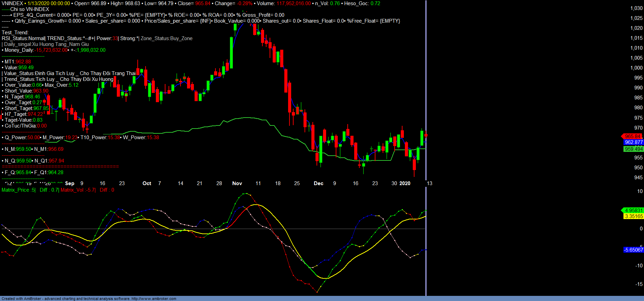Click the Nov label on the date axis

coord(237,183)
